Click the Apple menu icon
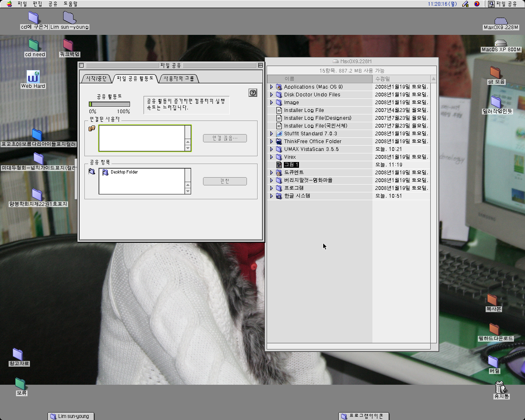Image resolution: width=525 pixels, height=420 pixels. pyautogui.click(x=9, y=4)
